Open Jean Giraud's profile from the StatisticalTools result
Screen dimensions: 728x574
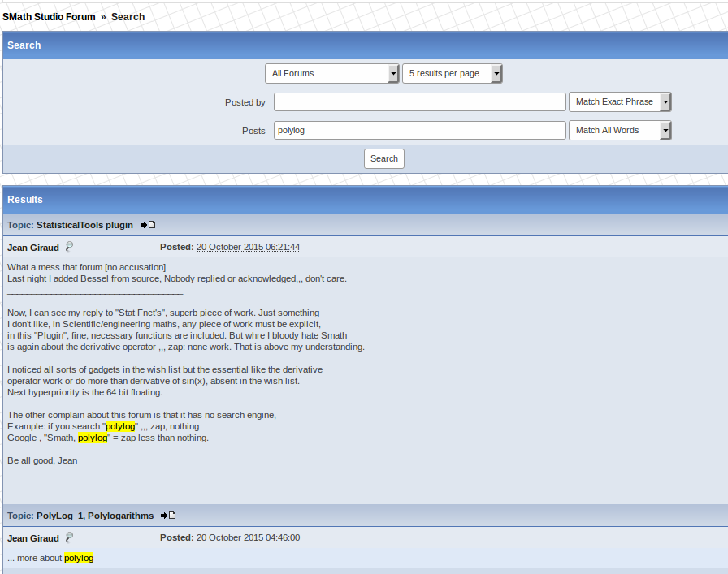pos(33,247)
